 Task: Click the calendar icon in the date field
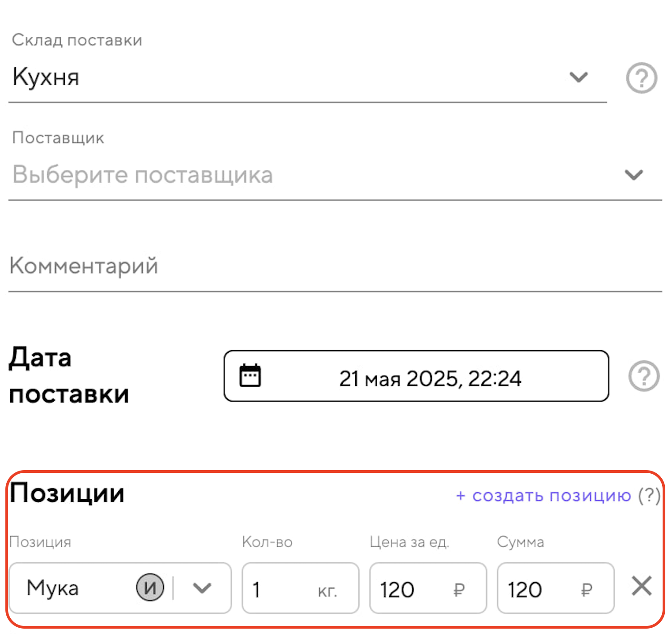click(250, 375)
